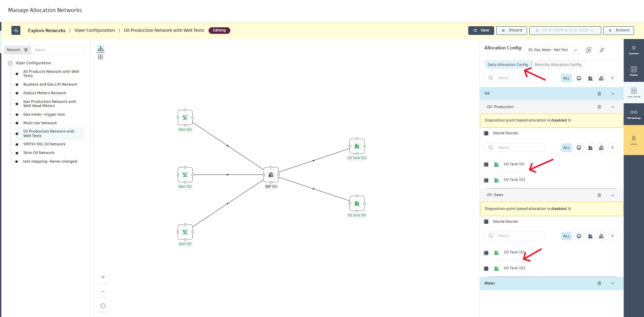Click the Network tree search field

57,50
